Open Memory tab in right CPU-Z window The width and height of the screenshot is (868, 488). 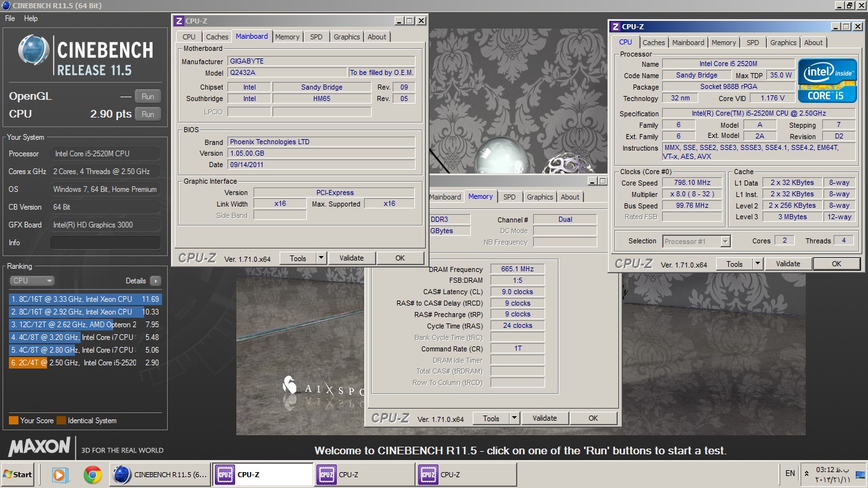[724, 43]
